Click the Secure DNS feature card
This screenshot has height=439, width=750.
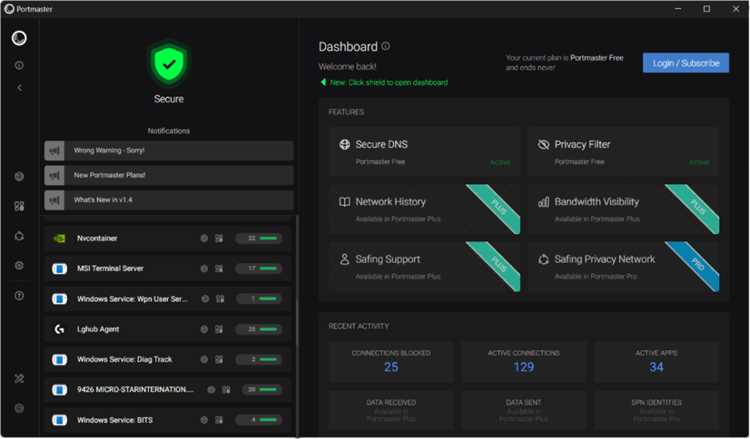(424, 152)
